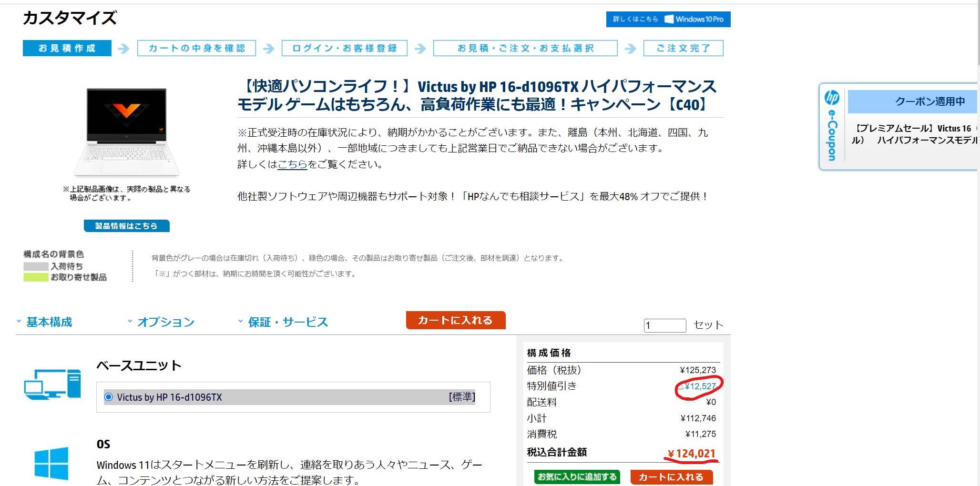Viewport: 980px width, 486px height.
Task: Click カートに入れる in the price panel
Action: pyautogui.click(x=672, y=477)
